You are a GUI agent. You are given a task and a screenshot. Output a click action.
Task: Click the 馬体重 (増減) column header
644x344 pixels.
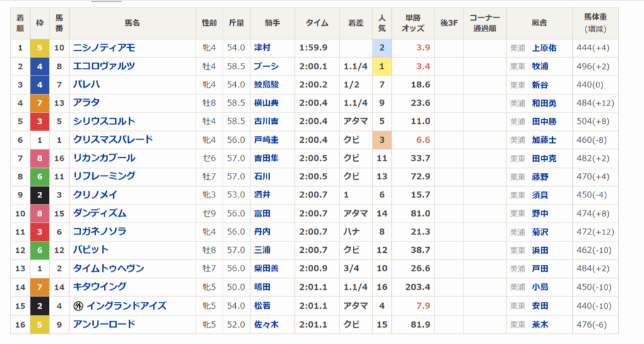[595, 23]
